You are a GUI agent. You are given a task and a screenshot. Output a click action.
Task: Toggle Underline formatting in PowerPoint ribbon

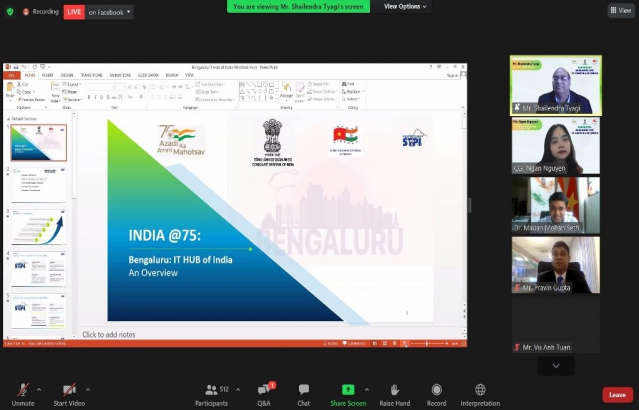(x=101, y=97)
